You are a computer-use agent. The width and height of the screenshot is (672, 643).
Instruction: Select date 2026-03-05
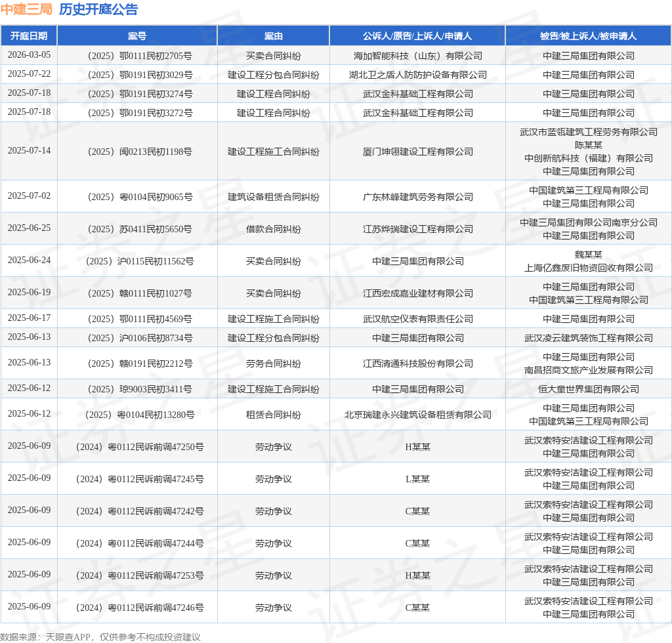coord(29,55)
